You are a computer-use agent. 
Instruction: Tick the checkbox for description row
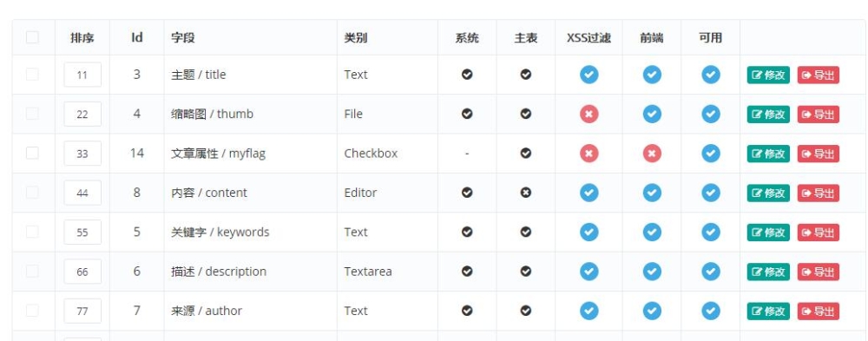point(32,271)
